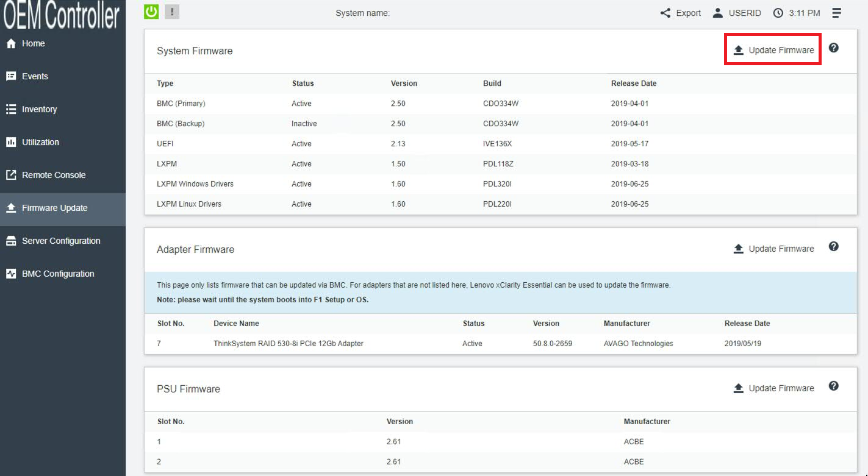Click PSU Firmware section title

pos(188,389)
